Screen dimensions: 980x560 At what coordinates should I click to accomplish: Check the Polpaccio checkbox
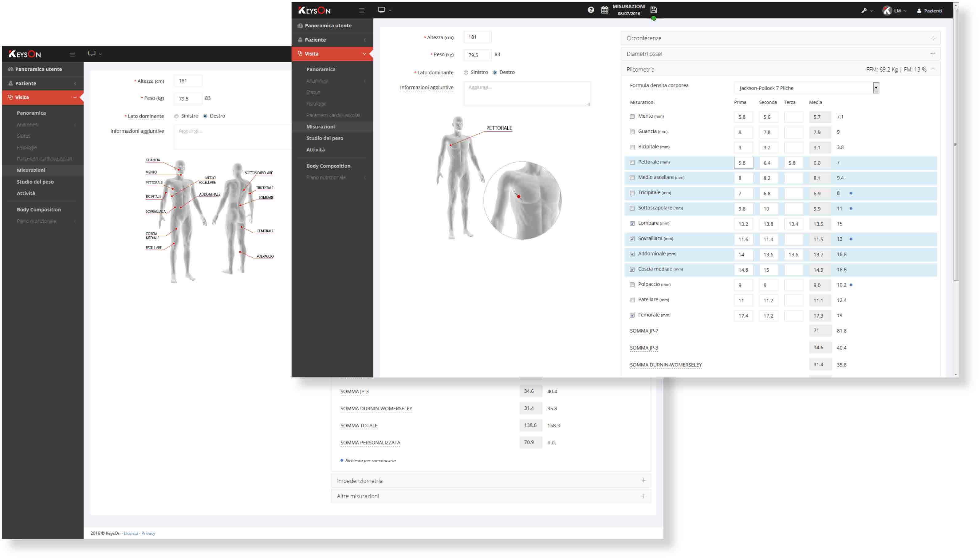point(632,285)
